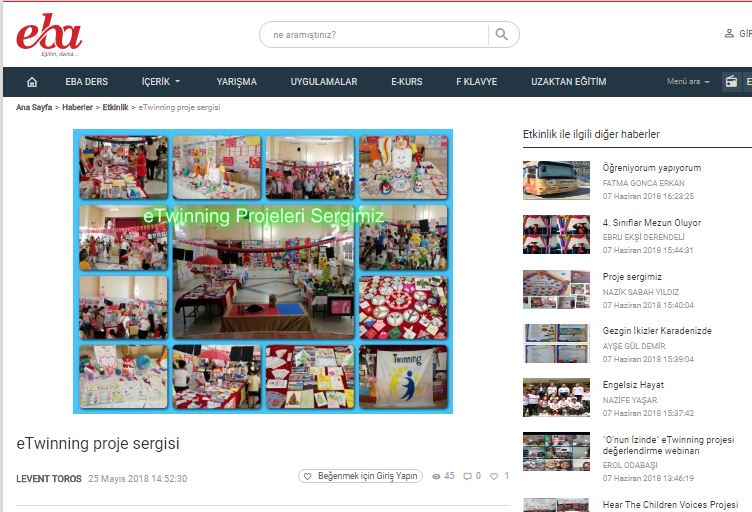Open the Haberler breadcrumb link
The image size is (752, 512).
pos(78,107)
